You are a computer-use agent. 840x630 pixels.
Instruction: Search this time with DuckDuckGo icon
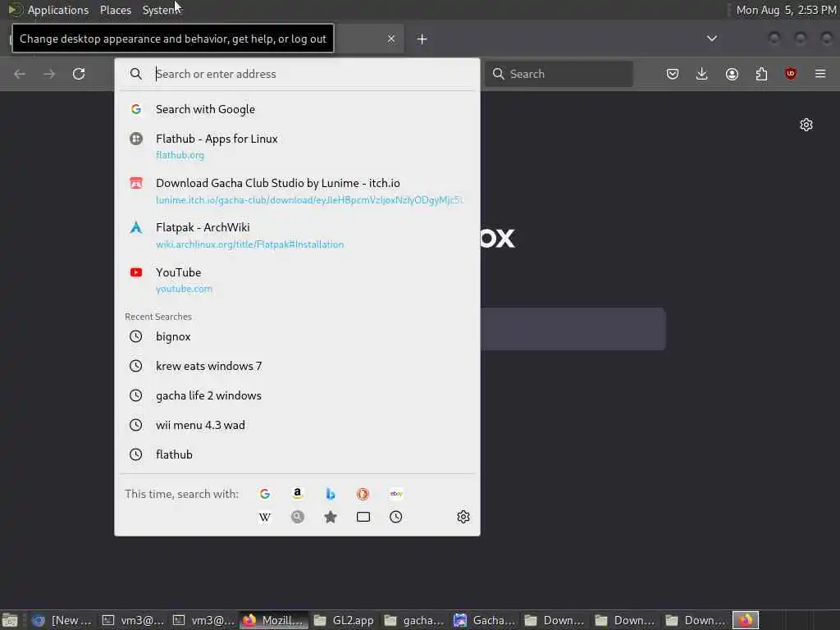tap(363, 494)
